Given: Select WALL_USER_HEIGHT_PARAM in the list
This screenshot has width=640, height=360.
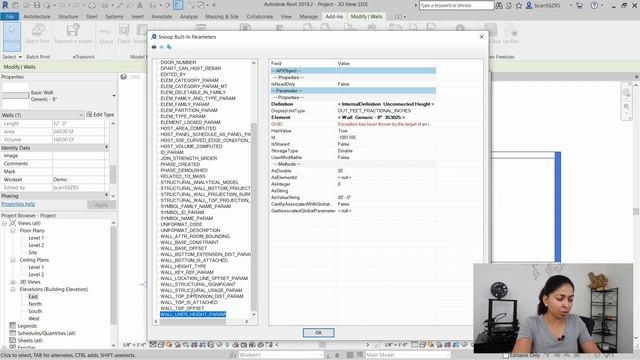Looking at the screenshot, I should click(x=193, y=314).
